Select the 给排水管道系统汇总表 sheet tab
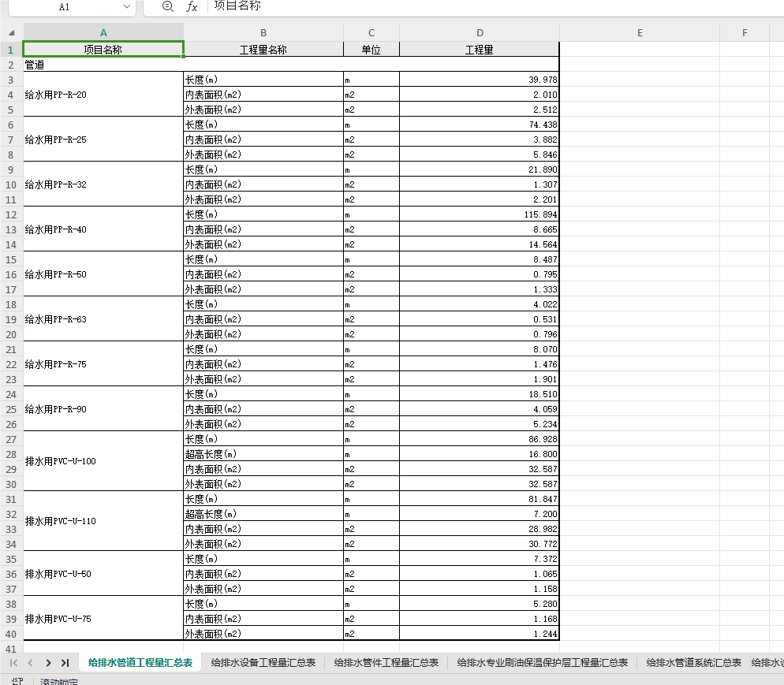This screenshot has height=685, width=784. (693, 662)
